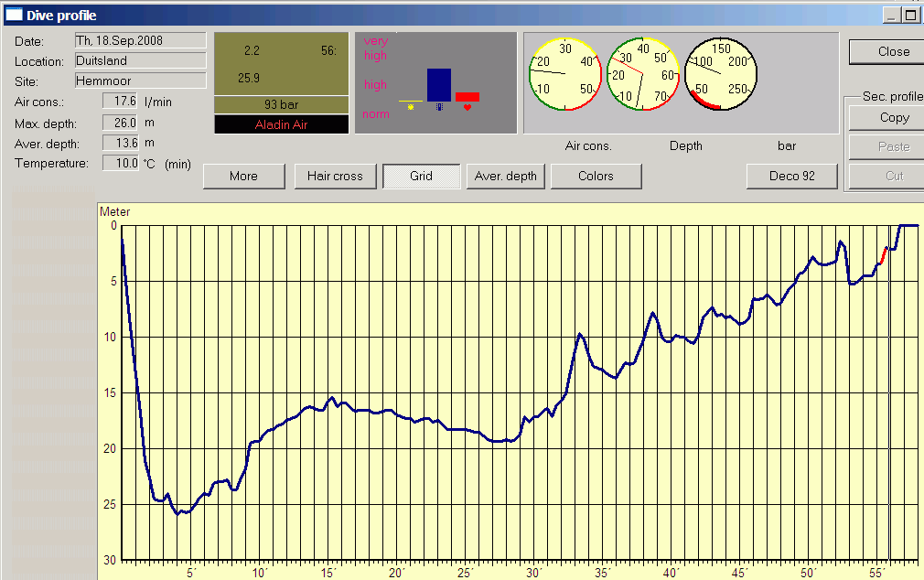This screenshot has height=580, width=924.
Task: Click the depth axis label 25
Action: coord(110,505)
